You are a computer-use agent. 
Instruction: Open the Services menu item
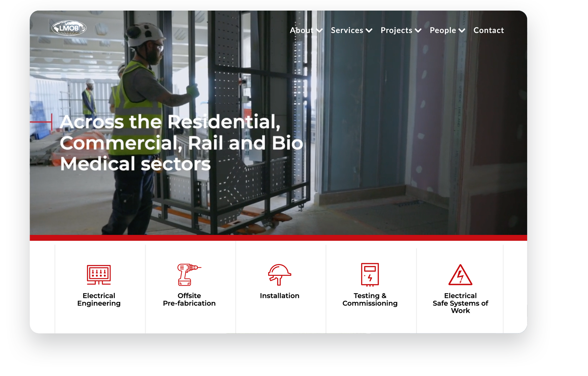coord(347,30)
